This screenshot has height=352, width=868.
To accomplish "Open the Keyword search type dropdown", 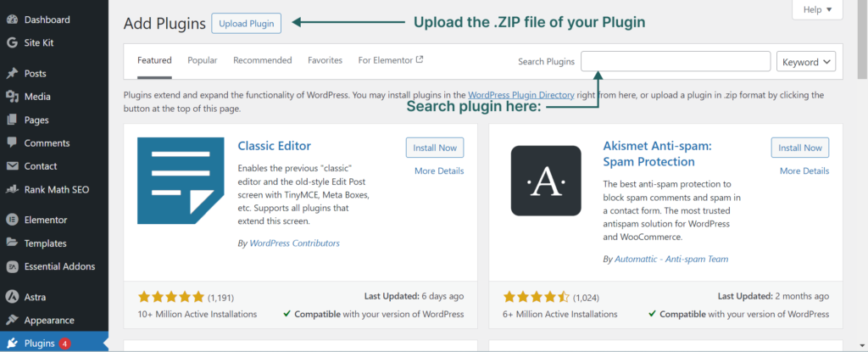I will pos(806,62).
